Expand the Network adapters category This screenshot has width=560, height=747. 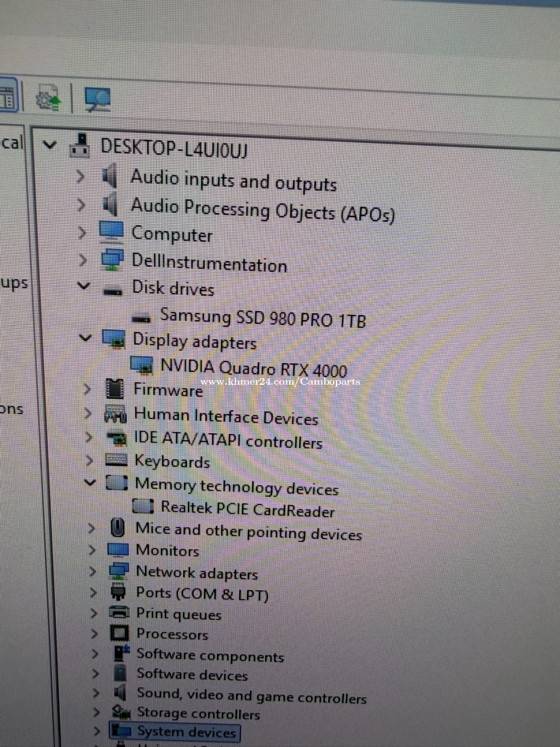point(93,571)
